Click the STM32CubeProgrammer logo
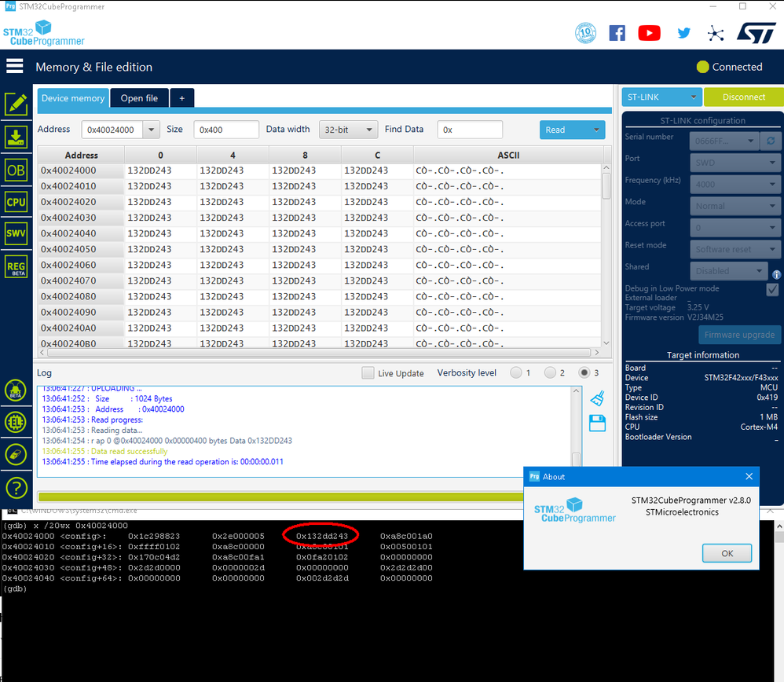 tap(44, 34)
